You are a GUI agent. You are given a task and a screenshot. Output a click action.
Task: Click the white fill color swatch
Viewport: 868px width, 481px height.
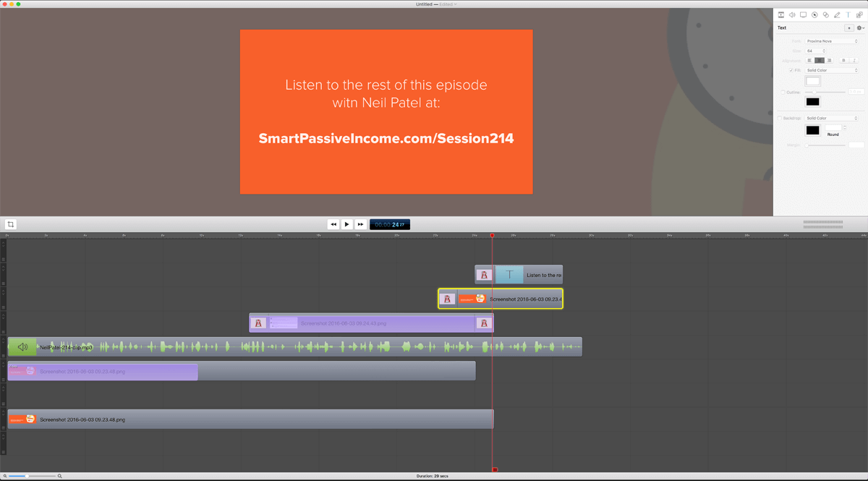coord(813,81)
